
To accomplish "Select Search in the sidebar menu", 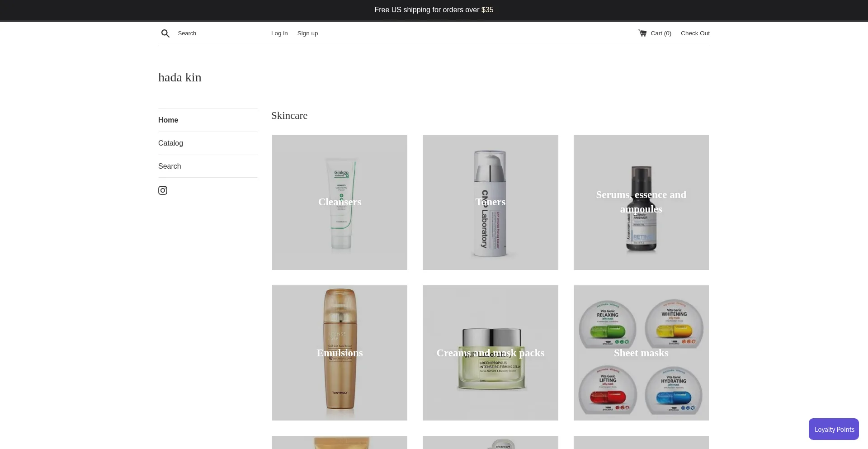I will 170,166.
